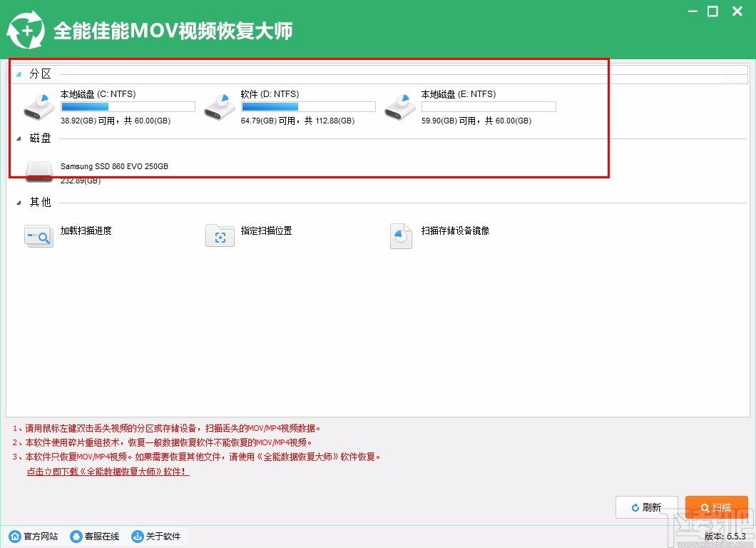Select text 软件 (D: NTFS)
The image size is (756, 548).
click(x=270, y=94)
